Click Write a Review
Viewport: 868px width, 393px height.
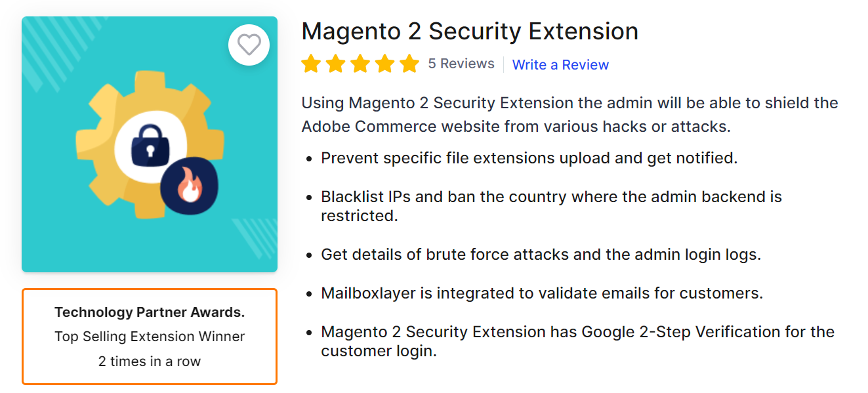560,64
